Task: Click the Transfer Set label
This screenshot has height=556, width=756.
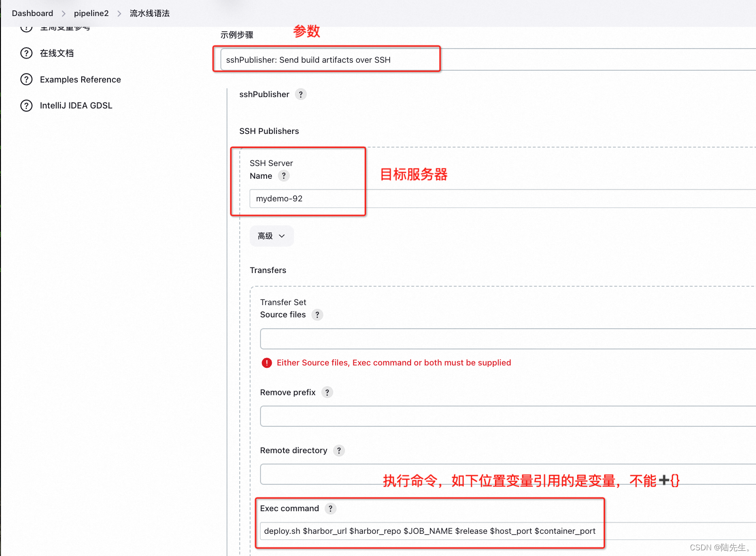Action: click(283, 302)
